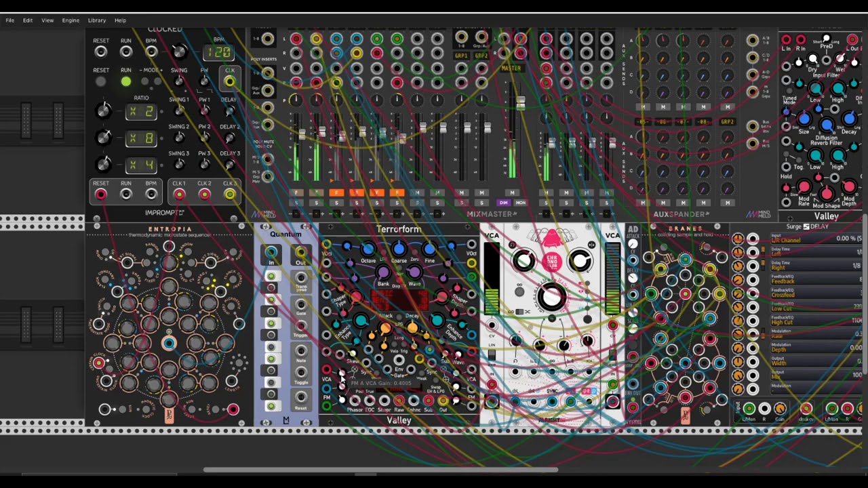Open the Library menu
868x488 pixels.
[x=97, y=20]
